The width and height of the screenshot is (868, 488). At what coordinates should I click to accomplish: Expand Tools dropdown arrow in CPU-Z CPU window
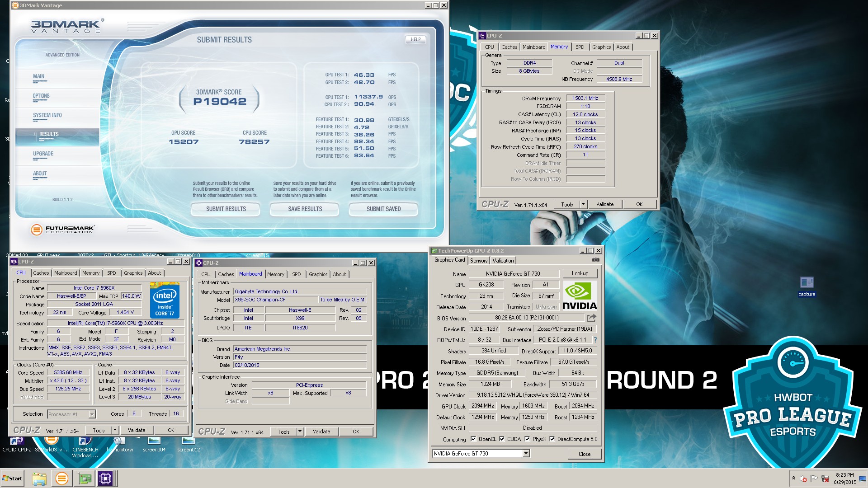[115, 430]
